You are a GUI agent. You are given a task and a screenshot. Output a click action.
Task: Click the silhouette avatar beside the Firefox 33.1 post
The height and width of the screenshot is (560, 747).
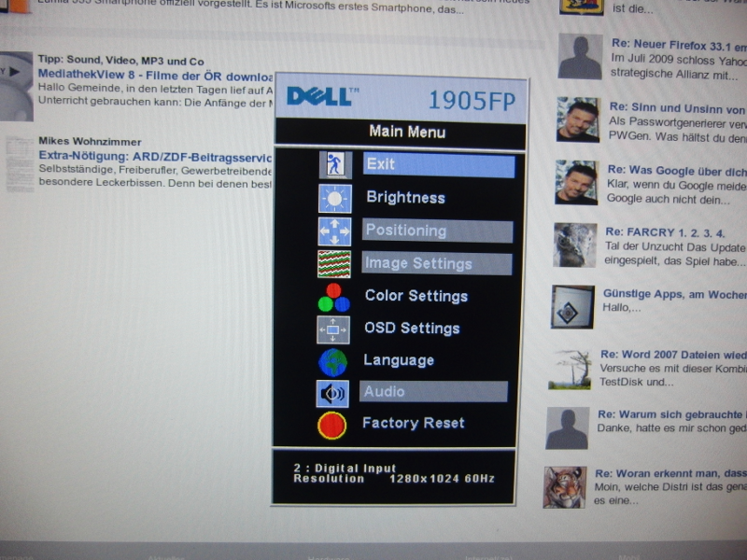(x=580, y=57)
